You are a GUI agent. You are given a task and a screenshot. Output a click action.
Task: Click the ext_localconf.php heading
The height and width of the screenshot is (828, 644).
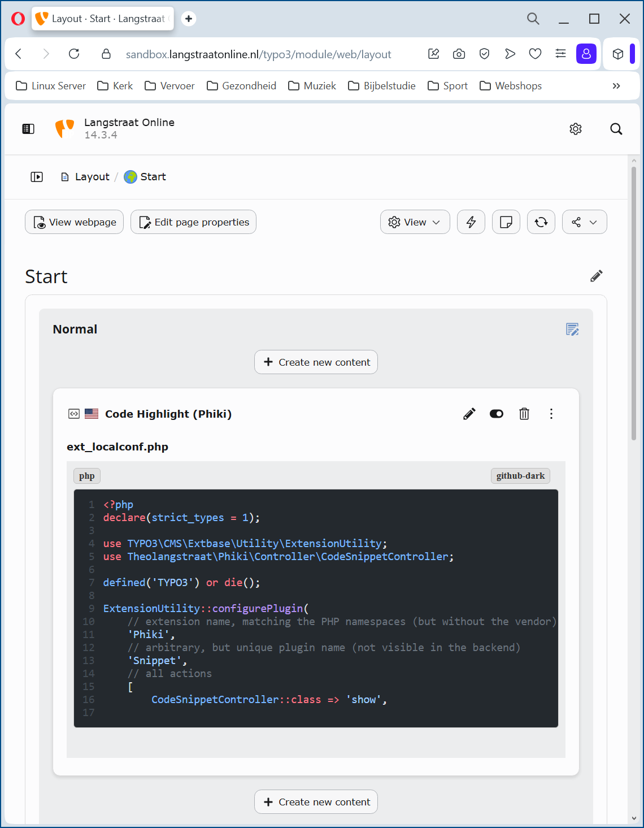click(x=118, y=447)
